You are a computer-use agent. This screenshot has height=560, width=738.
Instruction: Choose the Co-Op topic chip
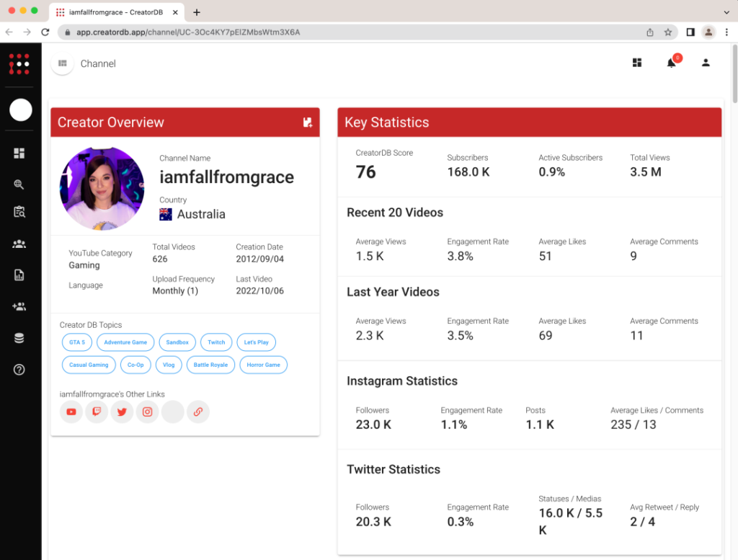(x=135, y=365)
